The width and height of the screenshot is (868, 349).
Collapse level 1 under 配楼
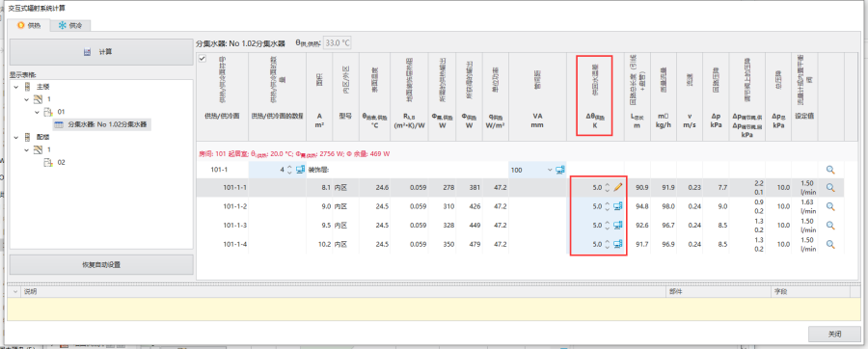[x=27, y=149]
